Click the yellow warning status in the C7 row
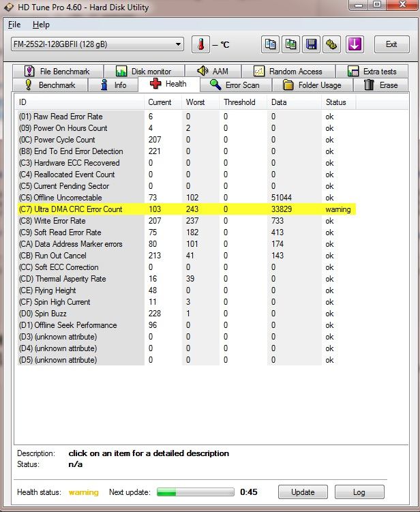420x512 pixels. click(x=338, y=209)
